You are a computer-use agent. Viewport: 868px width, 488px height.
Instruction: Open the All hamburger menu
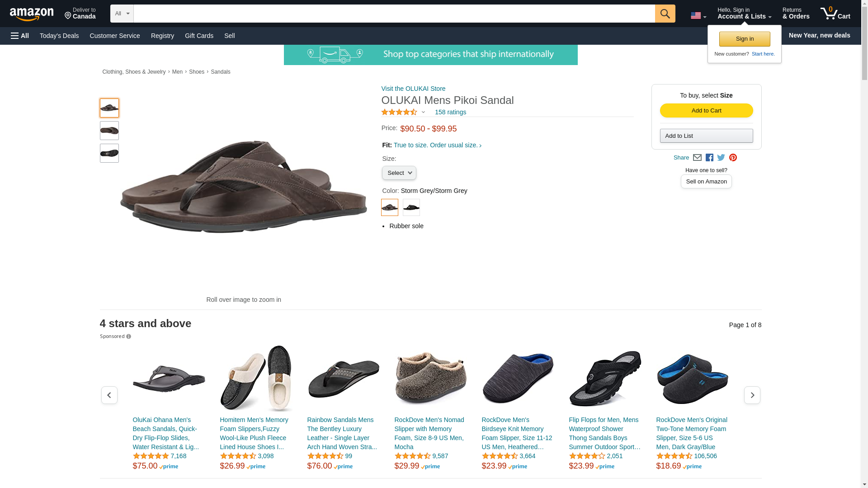tap(20, 36)
